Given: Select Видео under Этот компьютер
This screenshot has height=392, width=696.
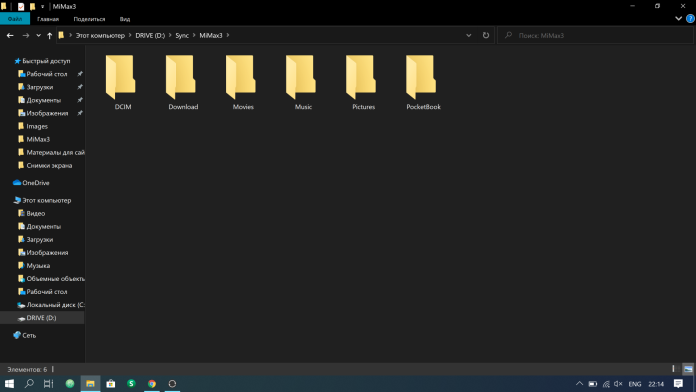Looking at the screenshot, I should point(36,213).
